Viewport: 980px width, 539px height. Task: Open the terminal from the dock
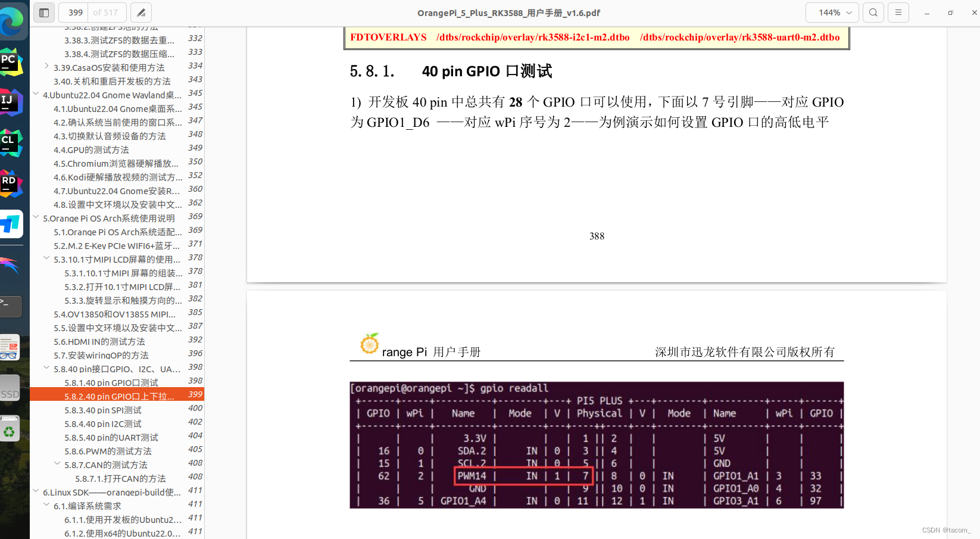[x=11, y=306]
